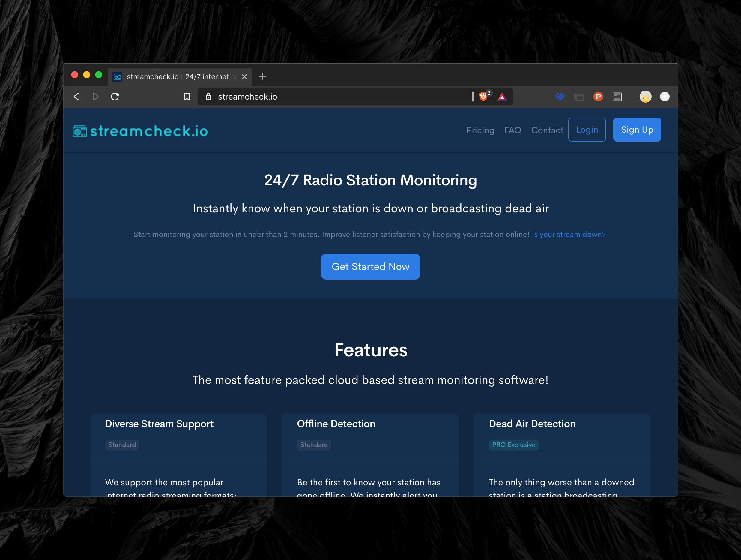Open the cat avatar profile menu
Viewport: 741px width, 560px height.
tap(645, 97)
